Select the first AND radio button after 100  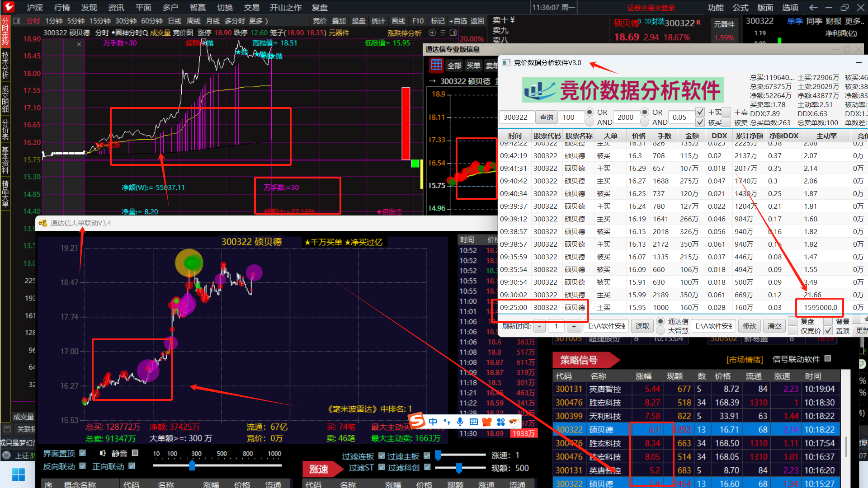(590, 122)
